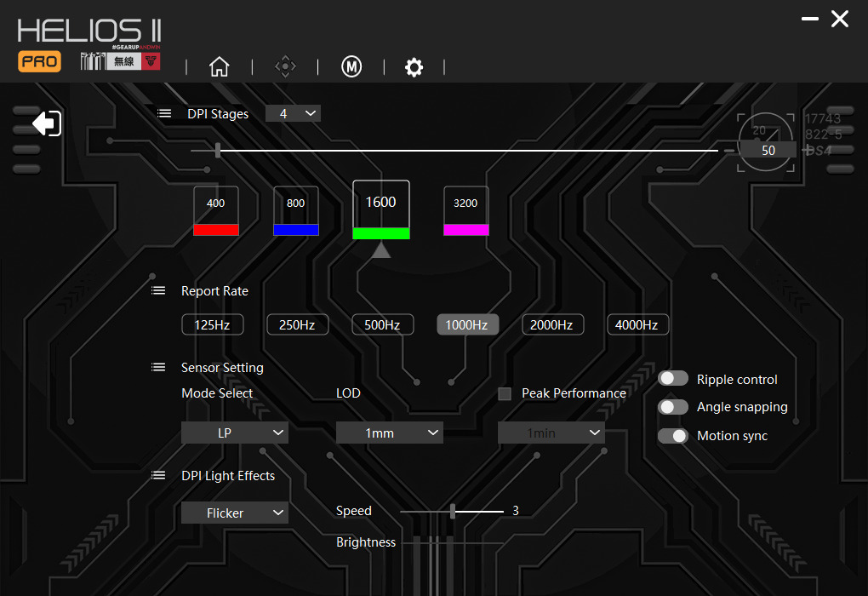Click list icon beside Report Rate
Viewport: 868px width, 596px height.
tap(158, 291)
